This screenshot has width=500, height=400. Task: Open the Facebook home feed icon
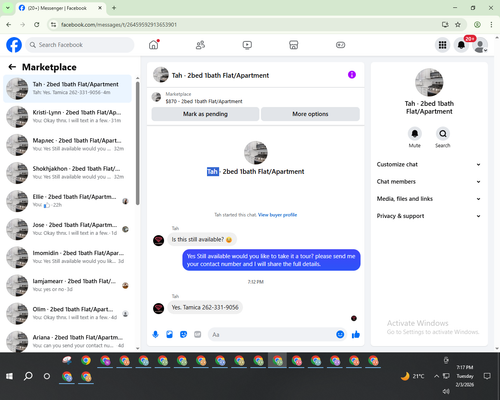click(x=154, y=45)
